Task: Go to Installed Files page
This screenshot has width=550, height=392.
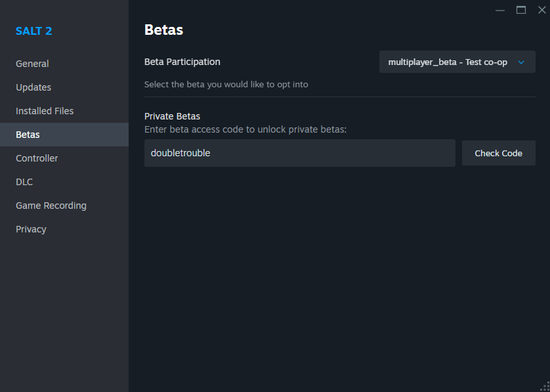Action: point(45,111)
